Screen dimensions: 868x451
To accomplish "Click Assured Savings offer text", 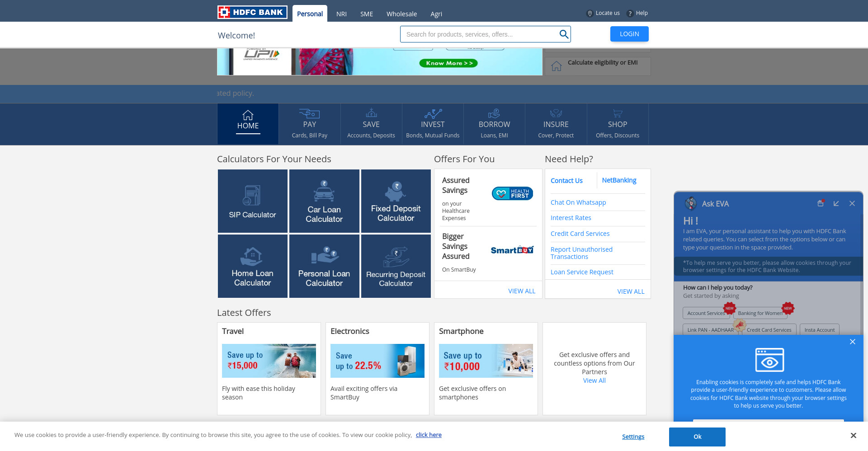I will tap(456, 185).
